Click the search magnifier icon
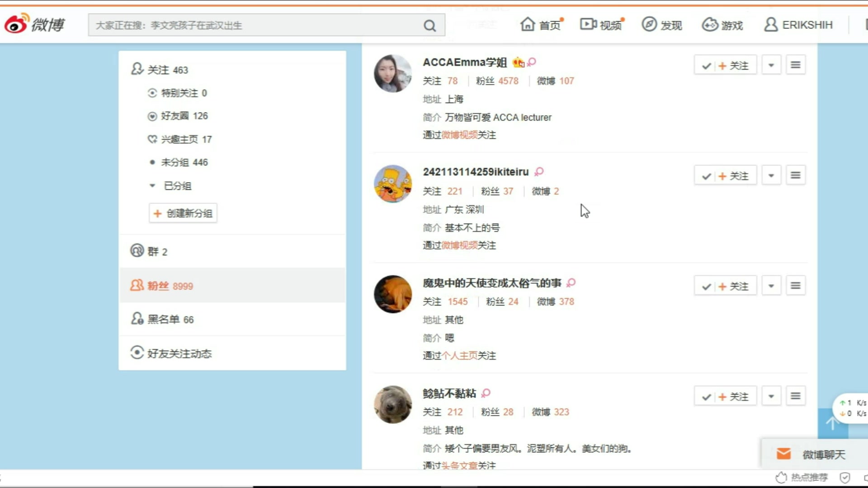 [429, 25]
